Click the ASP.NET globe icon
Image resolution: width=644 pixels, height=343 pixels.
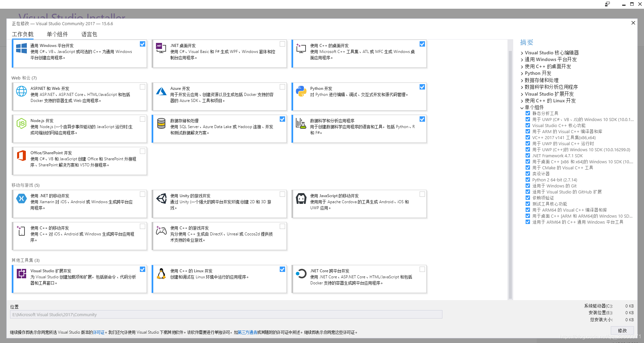[21, 91]
